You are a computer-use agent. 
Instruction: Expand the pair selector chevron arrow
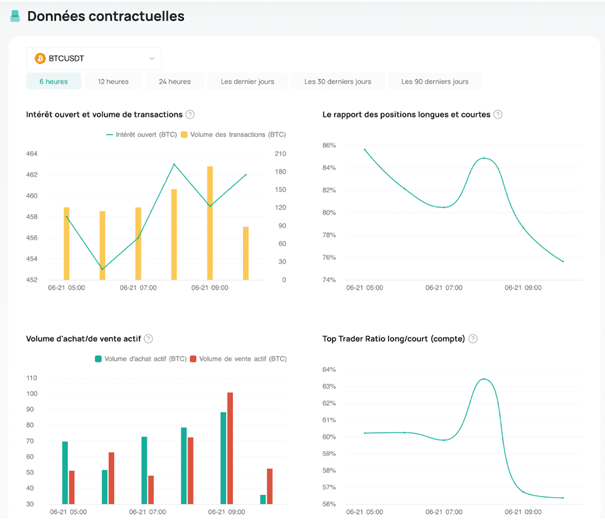152,59
